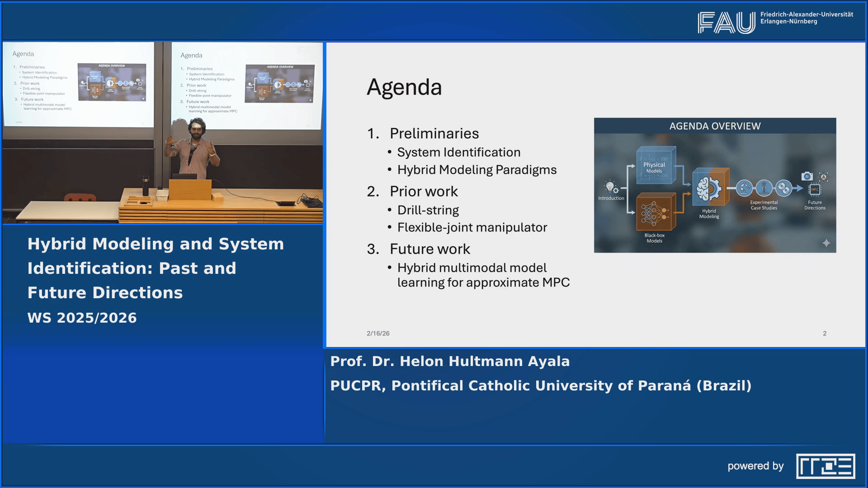Click the Future work agenda heading
This screenshot has height=488, width=868.
(430, 249)
